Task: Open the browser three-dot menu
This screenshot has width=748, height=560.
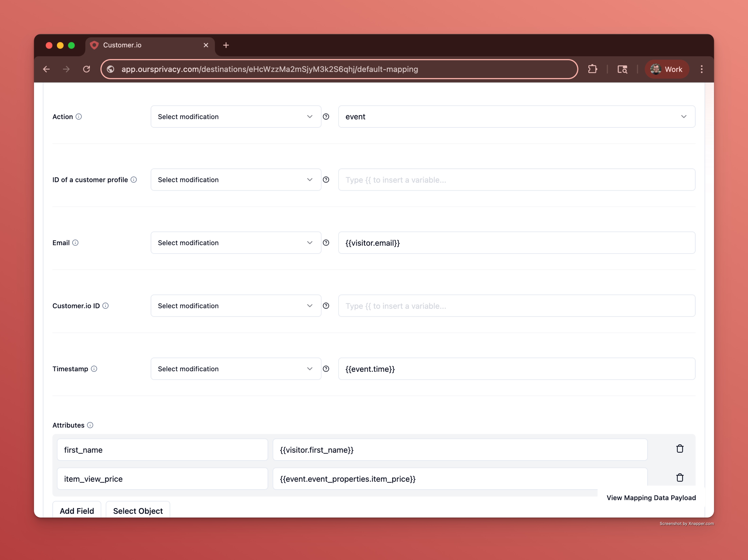Action: coord(702,69)
